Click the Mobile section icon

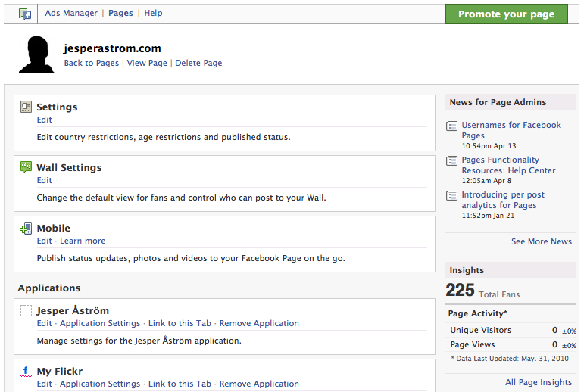pyautogui.click(x=26, y=229)
